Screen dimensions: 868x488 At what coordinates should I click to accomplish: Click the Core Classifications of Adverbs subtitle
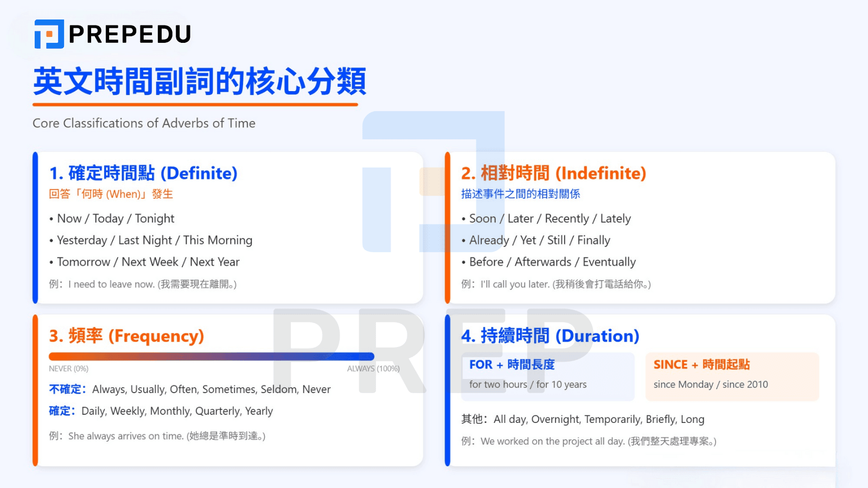click(x=143, y=123)
